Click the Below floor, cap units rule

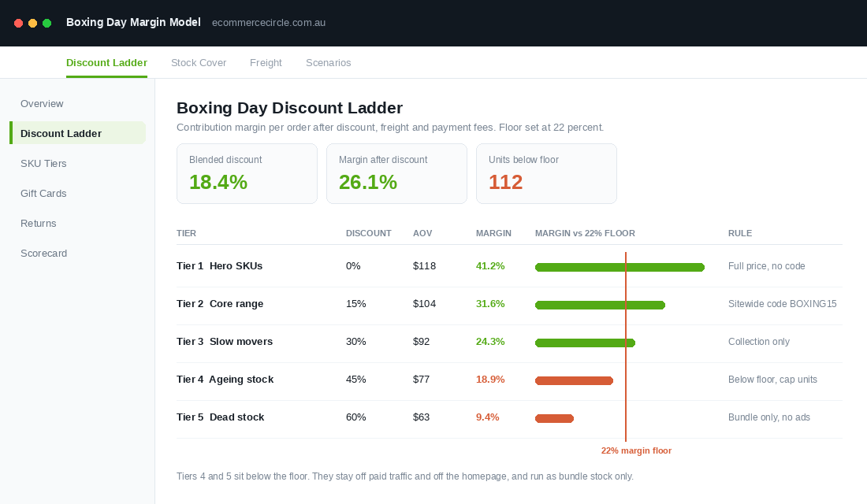[x=772, y=379]
